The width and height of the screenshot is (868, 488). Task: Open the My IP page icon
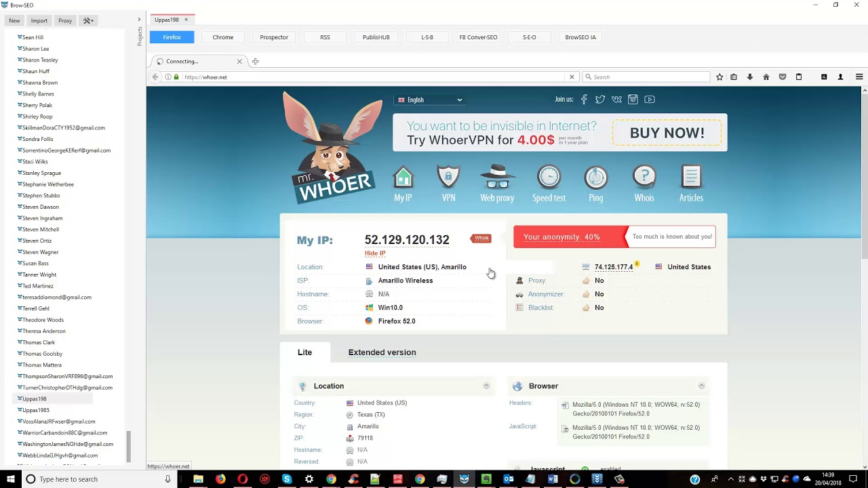(x=403, y=178)
